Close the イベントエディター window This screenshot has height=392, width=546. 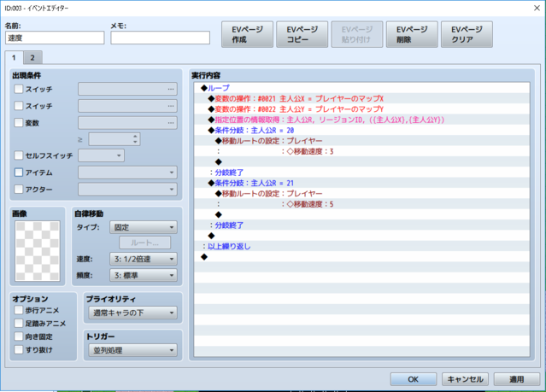click(537, 8)
